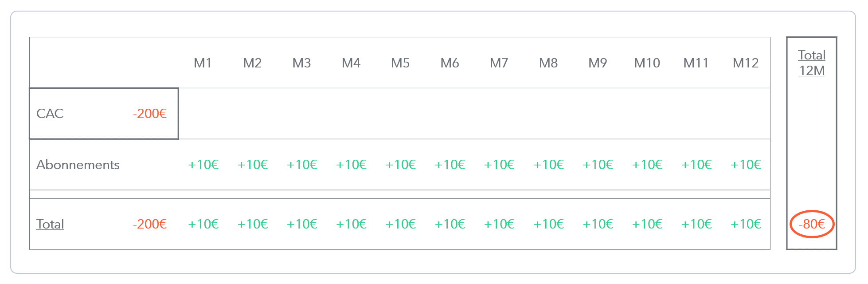Click the circled -80€ total value

[812, 224]
